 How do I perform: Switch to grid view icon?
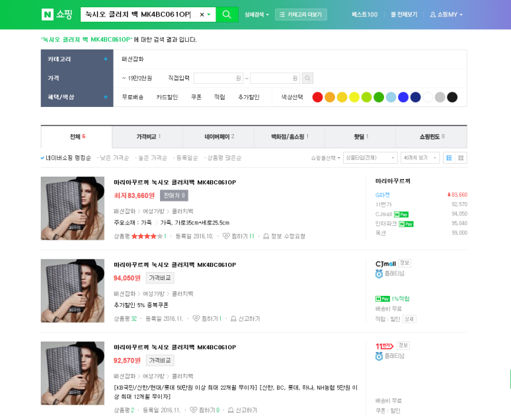coord(461,158)
